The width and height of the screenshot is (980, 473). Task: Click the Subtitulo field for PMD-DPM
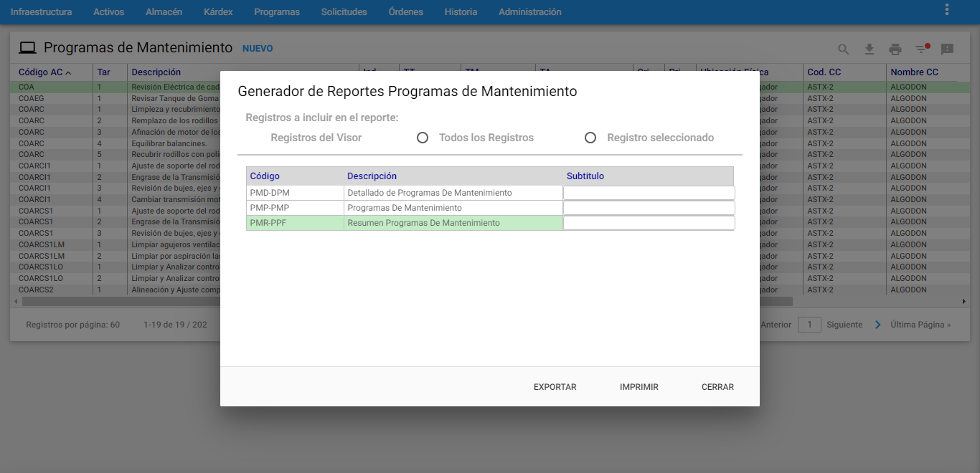point(649,193)
